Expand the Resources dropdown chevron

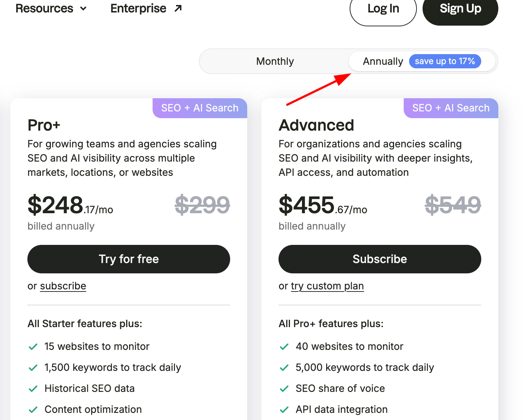[83, 9]
